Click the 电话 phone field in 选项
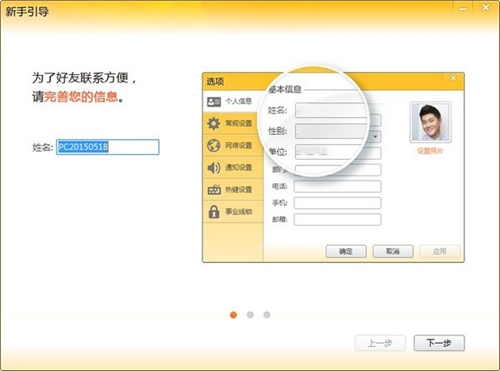Image resolution: width=500 pixels, height=371 pixels. click(337, 186)
